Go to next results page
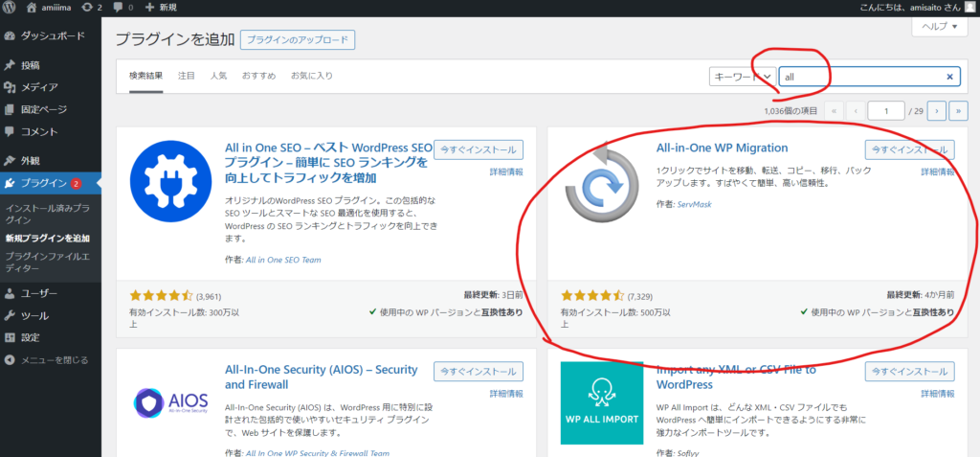The width and height of the screenshot is (980, 457). [936, 110]
